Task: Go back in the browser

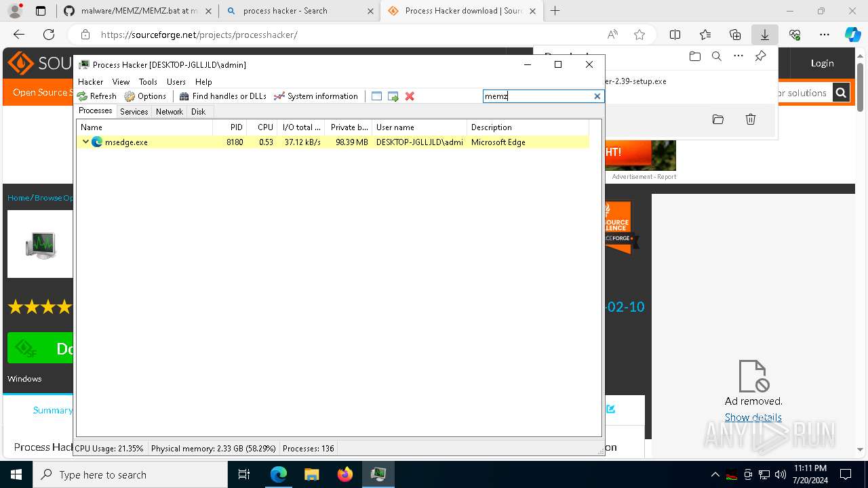Action: point(19,35)
